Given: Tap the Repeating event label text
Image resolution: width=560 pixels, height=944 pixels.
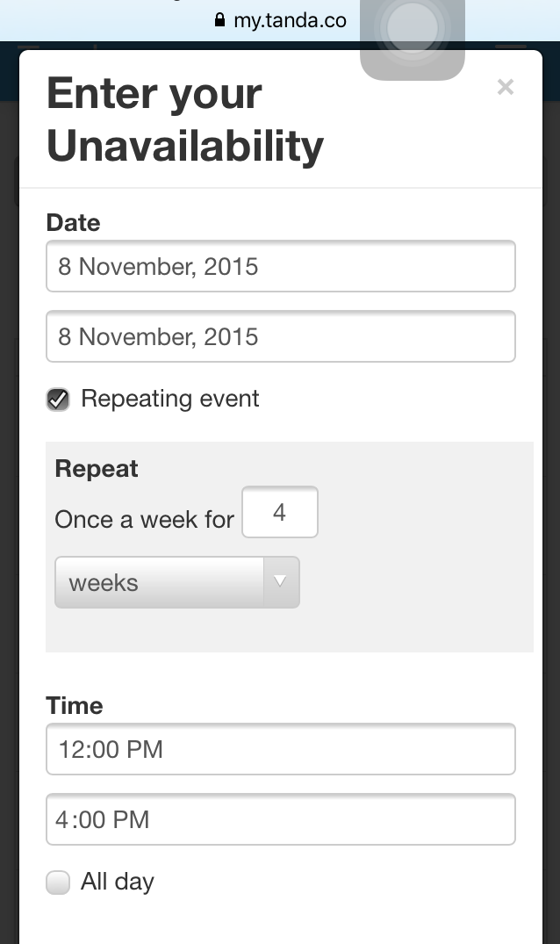Looking at the screenshot, I should pos(170,399).
